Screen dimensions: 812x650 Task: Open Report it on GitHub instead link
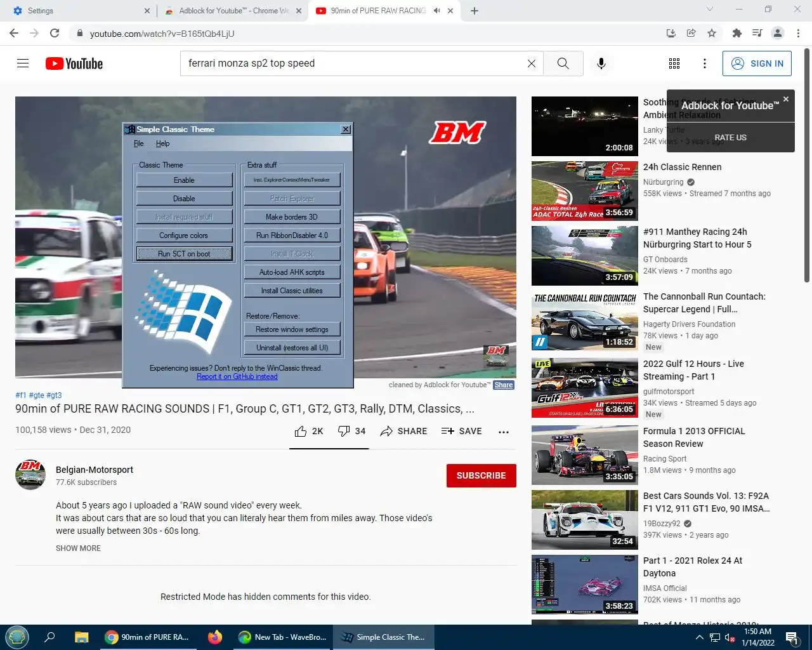[237, 376]
